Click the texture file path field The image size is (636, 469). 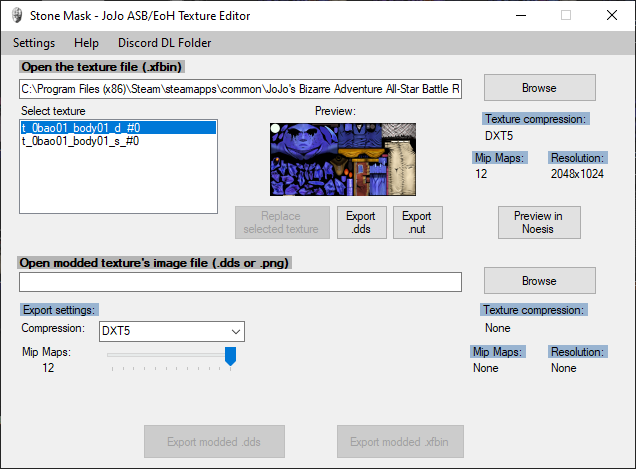[x=240, y=89]
